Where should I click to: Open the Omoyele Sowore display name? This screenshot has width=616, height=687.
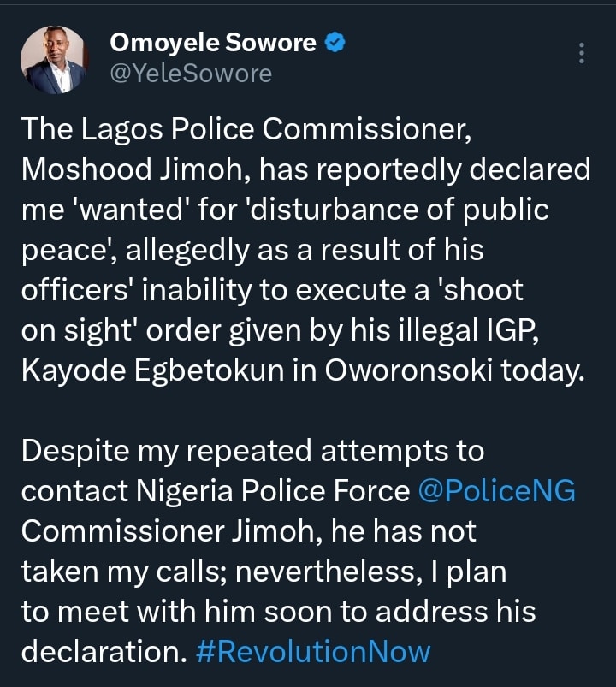click(214, 43)
